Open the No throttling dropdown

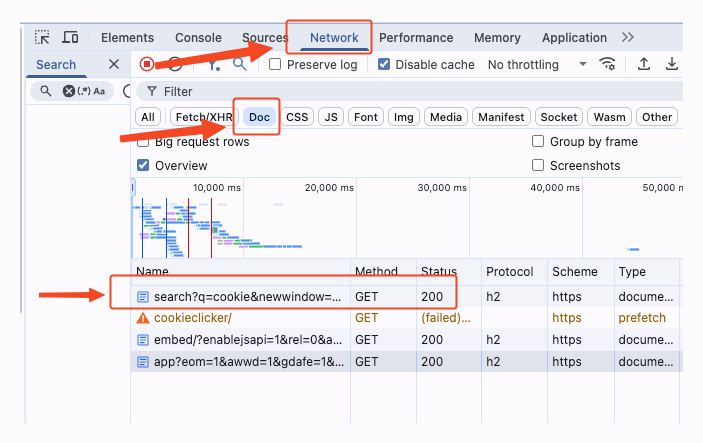[x=537, y=64]
